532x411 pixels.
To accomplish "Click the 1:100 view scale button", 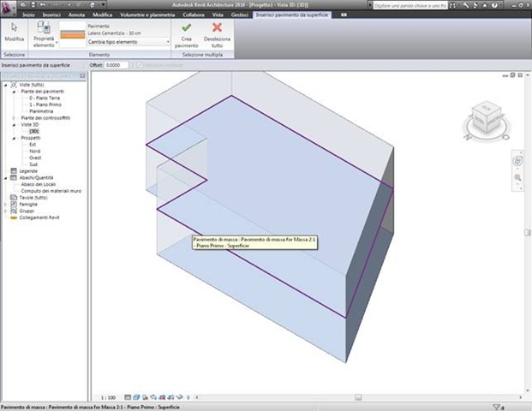I will 108,397.
